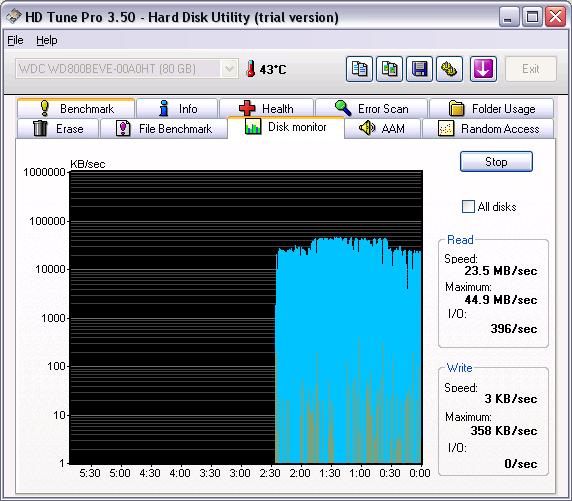This screenshot has width=572, height=501.
Task: Select the Disk monitor tab
Action: [286, 127]
